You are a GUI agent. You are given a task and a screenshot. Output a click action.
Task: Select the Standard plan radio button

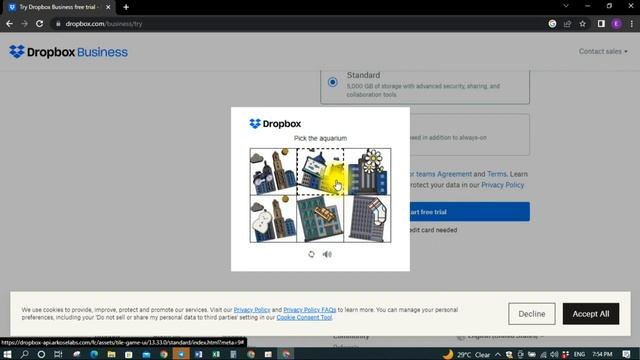pos(333,82)
